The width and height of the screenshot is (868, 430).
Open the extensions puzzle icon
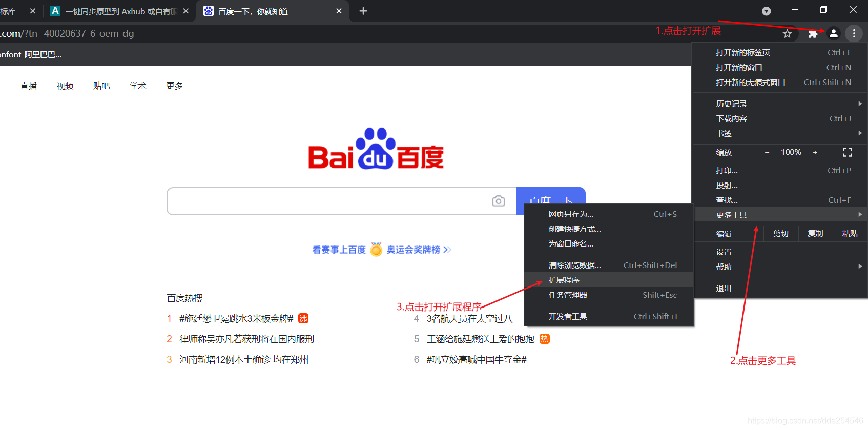tap(813, 34)
